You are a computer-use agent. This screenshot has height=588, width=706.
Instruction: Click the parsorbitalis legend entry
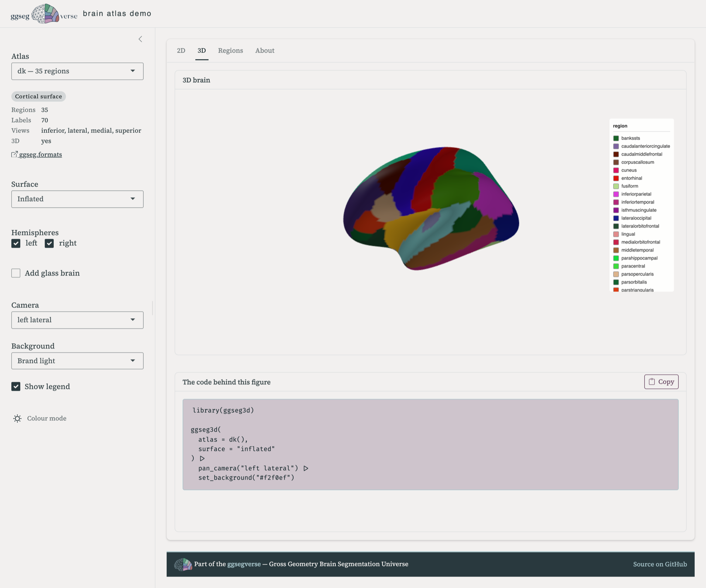(630, 282)
